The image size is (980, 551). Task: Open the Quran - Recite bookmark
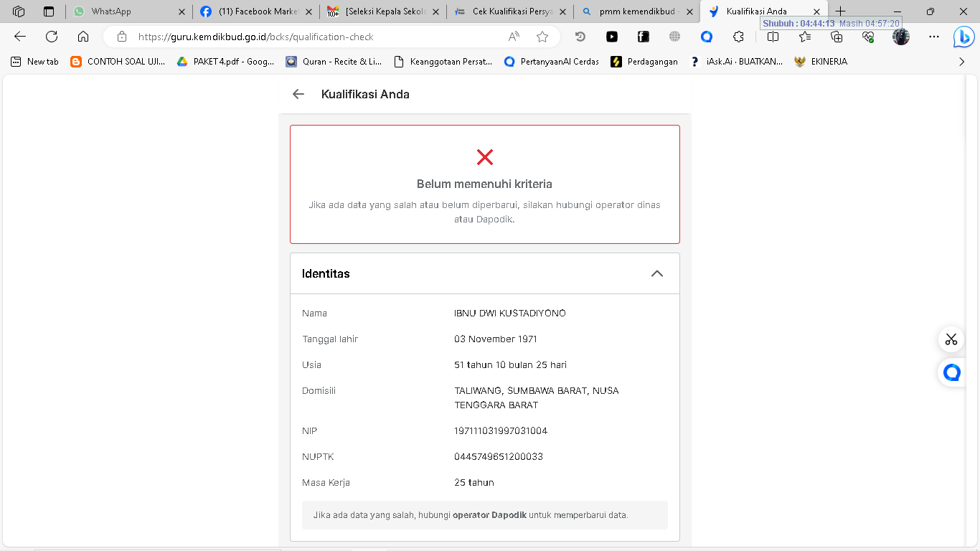(x=334, y=62)
